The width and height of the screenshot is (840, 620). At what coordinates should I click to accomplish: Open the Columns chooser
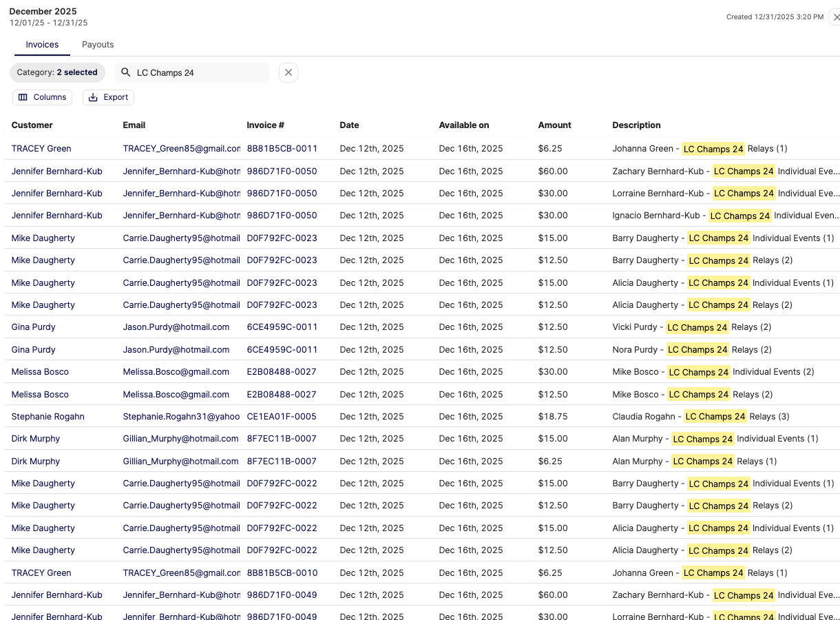pos(43,97)
